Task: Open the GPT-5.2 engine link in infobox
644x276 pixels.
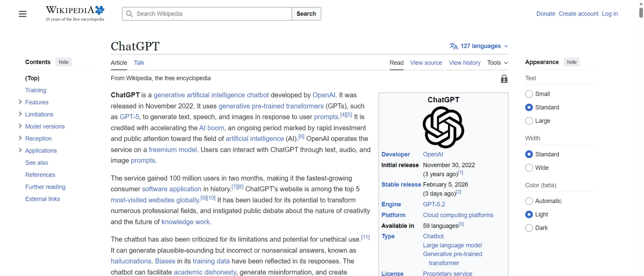Action: (x=434, y=204)
